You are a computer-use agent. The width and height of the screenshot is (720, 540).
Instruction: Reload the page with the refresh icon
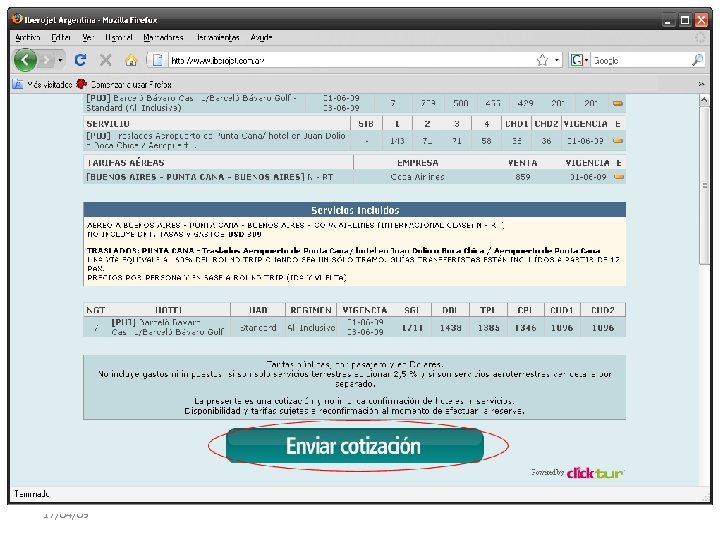[x=81, y=60]
